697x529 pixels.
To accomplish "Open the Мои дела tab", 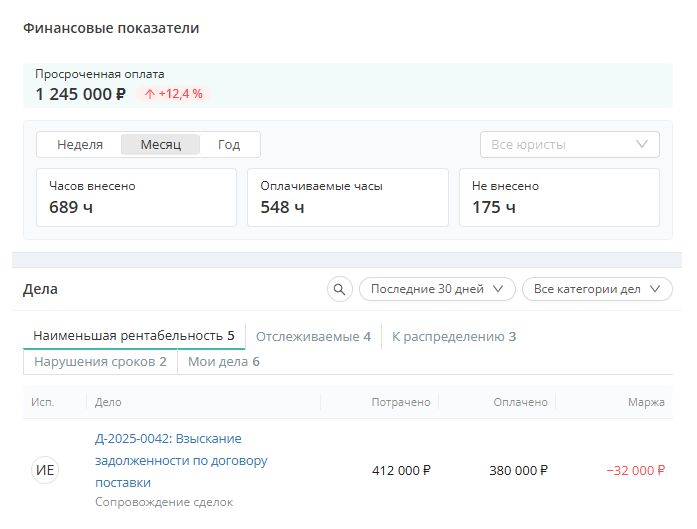I will 224,362.
